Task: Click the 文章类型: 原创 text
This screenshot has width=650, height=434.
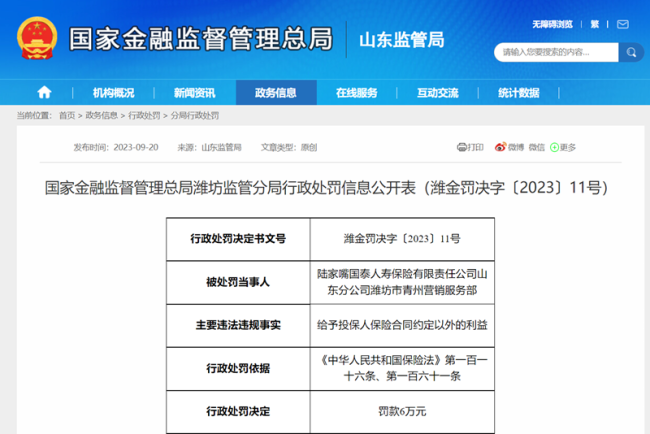Action: click(x=289, y=147)
